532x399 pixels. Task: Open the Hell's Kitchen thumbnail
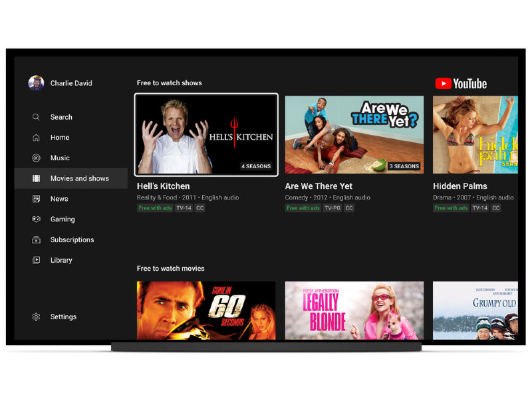[x=206, y=135]
